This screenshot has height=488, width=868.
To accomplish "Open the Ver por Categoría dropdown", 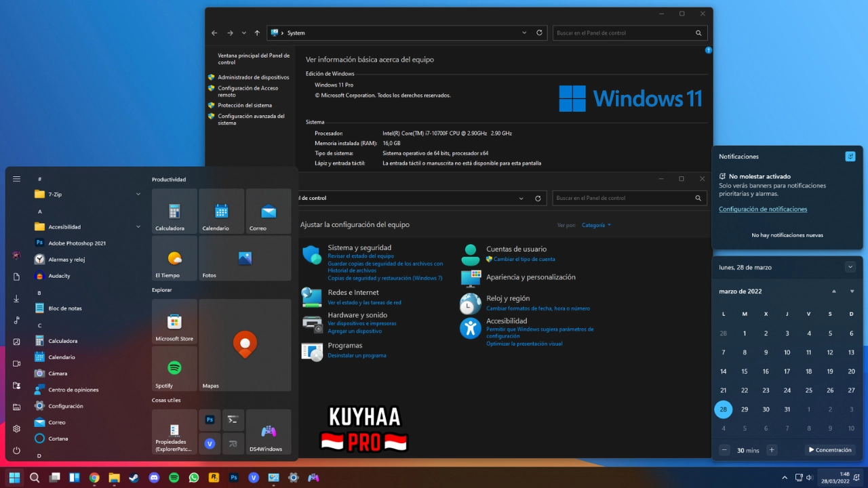I will 596,225.
